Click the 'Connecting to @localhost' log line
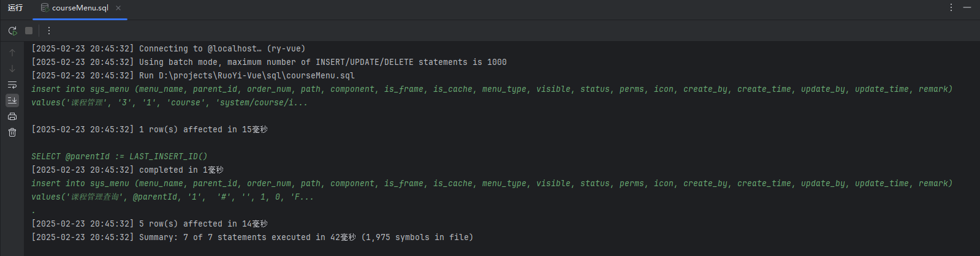The height and width of the screenshot is (256, 980). (x=222, y=48)
